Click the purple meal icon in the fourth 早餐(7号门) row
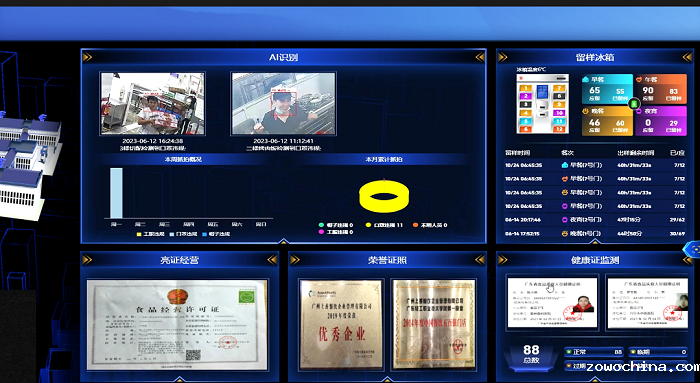This screenshot has height=383, width=700. pos(565,206)
